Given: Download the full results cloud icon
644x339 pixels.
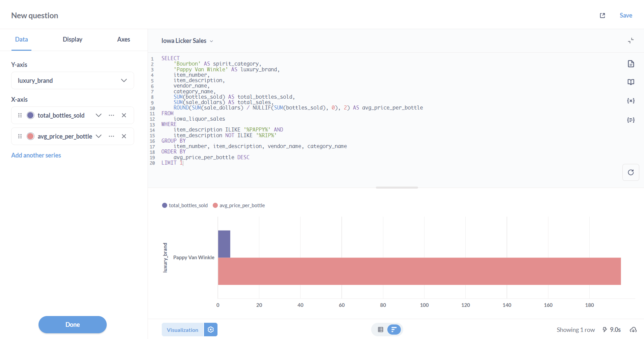Looking at the screenshot, I should [x=633, y=330].
